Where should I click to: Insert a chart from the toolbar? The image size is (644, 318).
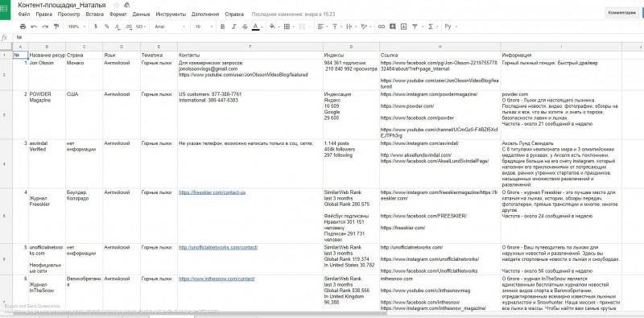pyautogui.click(x=404, y=27)
